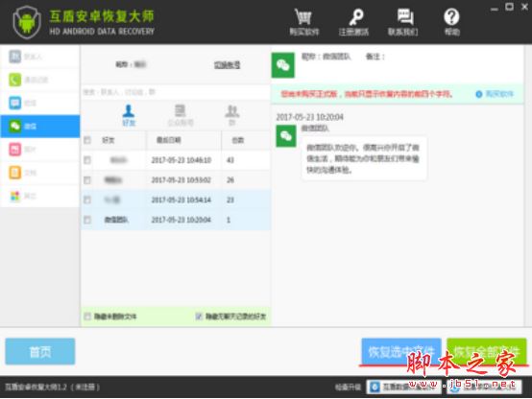Maximize the application window
This screenshot has width=532, height=399.
(509, 7)
